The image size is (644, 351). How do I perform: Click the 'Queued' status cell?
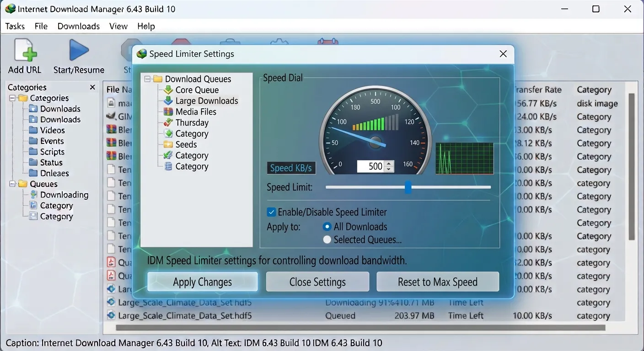click(340, 315)
